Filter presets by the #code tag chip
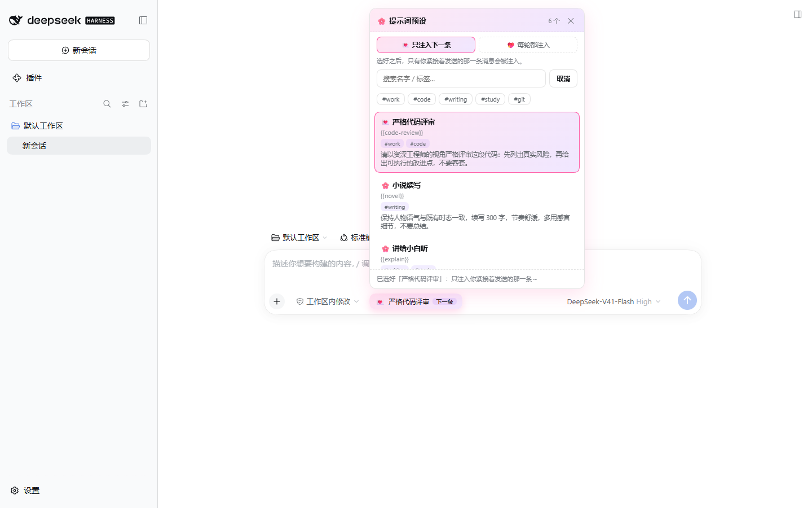Image resolution: width=812 pixels, height=508 pixels. (422, 99)
